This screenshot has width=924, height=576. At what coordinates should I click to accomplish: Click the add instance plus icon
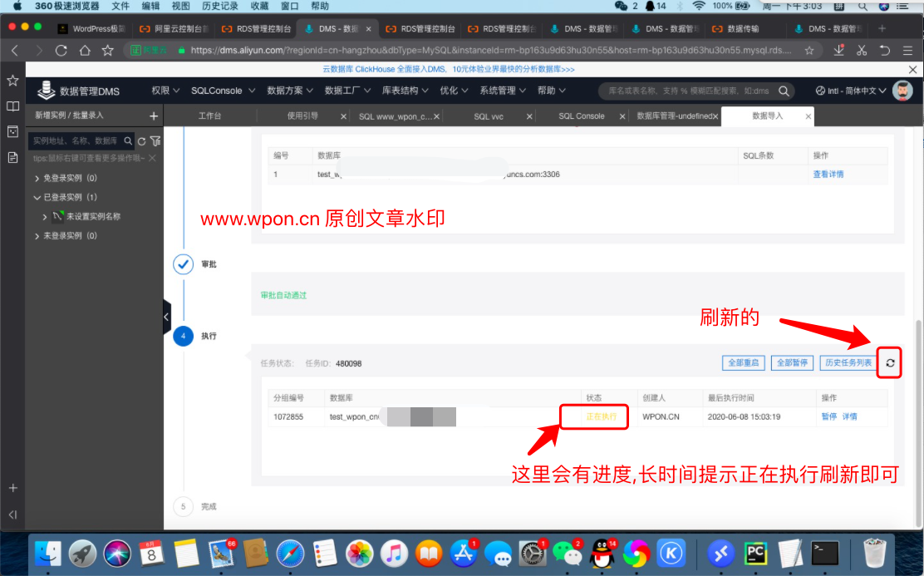[153, 116]
